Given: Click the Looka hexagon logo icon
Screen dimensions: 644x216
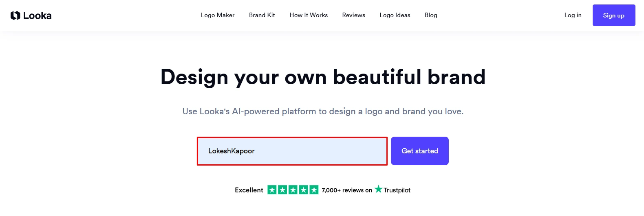Looking at the screenshot, I should pos(15,15).
